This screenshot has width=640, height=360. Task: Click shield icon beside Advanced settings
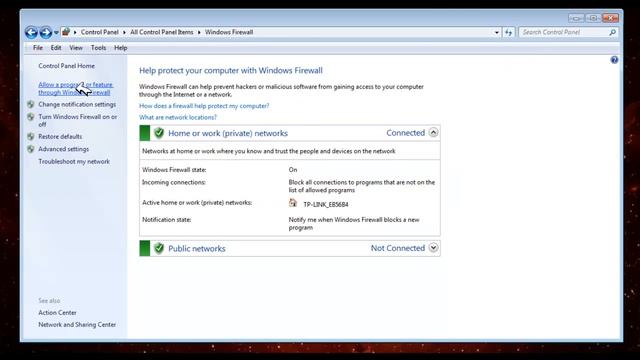point(31,149)
